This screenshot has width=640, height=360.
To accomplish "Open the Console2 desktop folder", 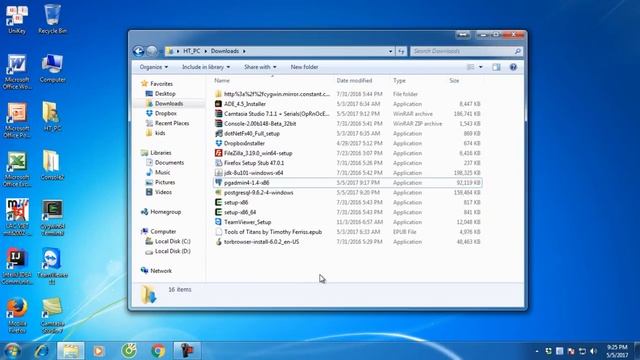I will [x=52, y=166].
